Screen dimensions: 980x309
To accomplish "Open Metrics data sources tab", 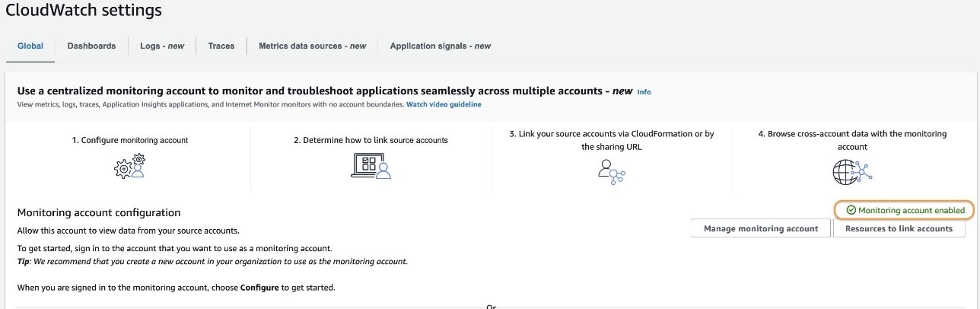I will (312, 46).
